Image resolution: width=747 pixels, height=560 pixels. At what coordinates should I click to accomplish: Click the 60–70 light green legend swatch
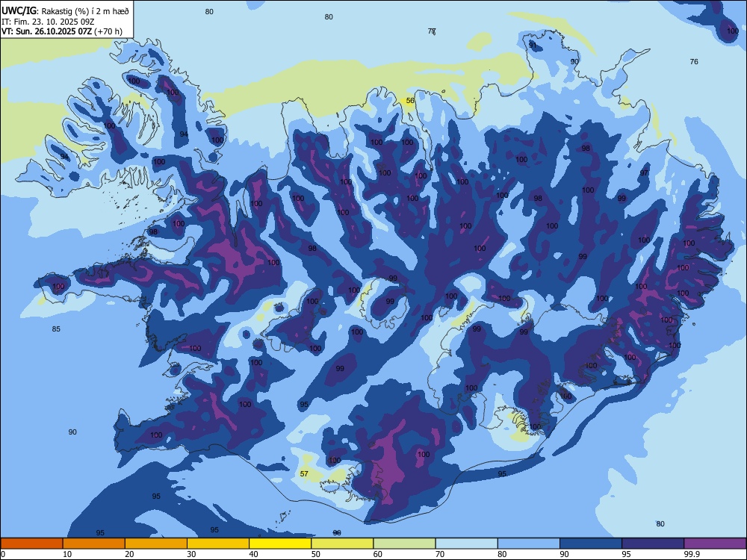coord(404,544)
